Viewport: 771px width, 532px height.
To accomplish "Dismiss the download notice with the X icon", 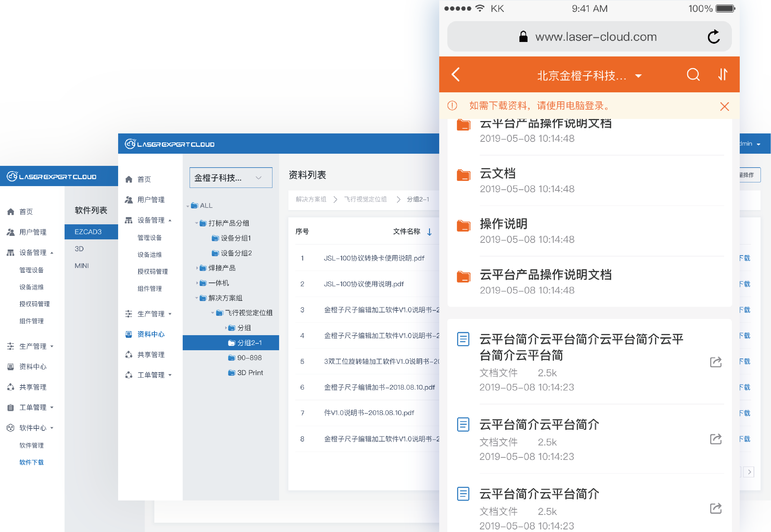I will [724, 106].
